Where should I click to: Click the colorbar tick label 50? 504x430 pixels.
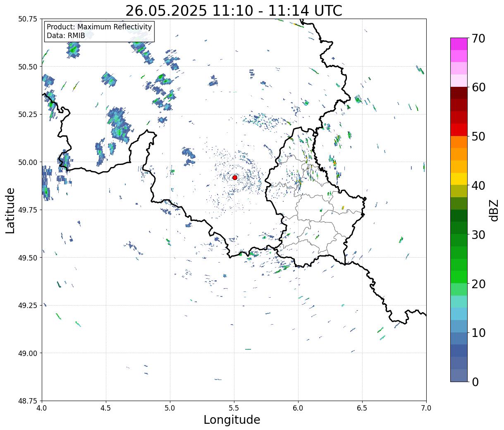coord(479,136)
